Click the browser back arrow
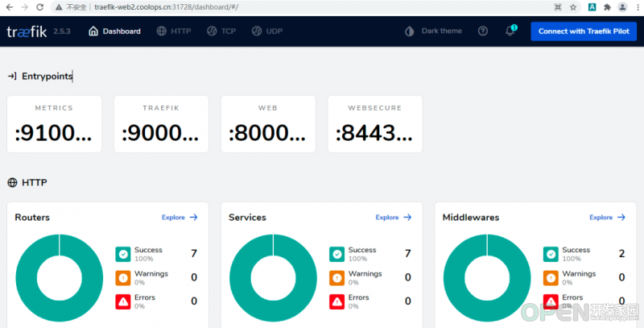Viewport: 644px width, 328px height. pos(9,7)
